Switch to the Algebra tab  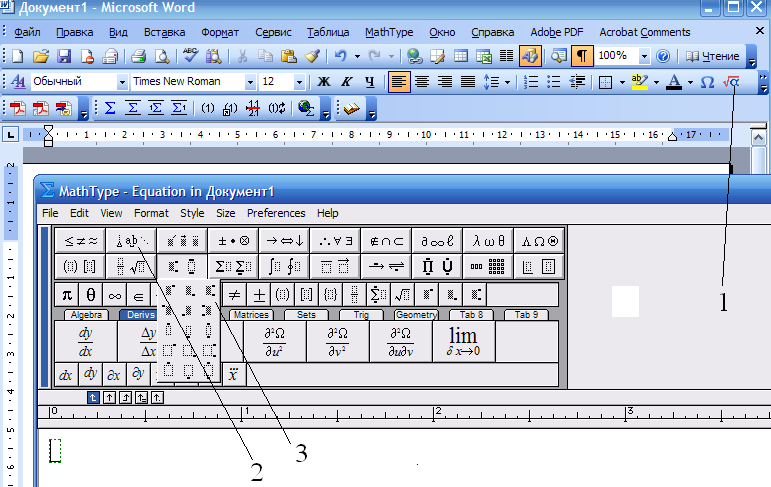[x=86, y=315]
